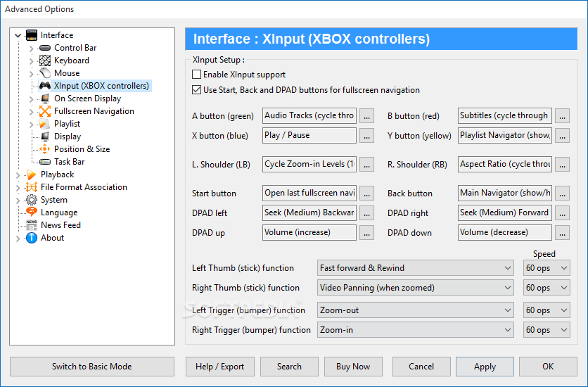This screenshot has height=387, width=588.
Task: Click the DPAD right Seek Forward field
Action: click(x=505, y=212)
